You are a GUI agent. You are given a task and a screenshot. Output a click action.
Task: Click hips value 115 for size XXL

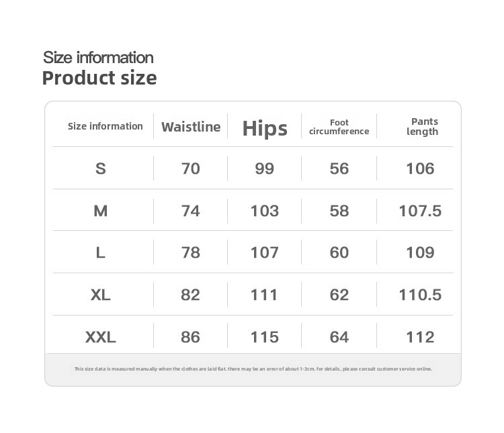(x=265, y=337)
